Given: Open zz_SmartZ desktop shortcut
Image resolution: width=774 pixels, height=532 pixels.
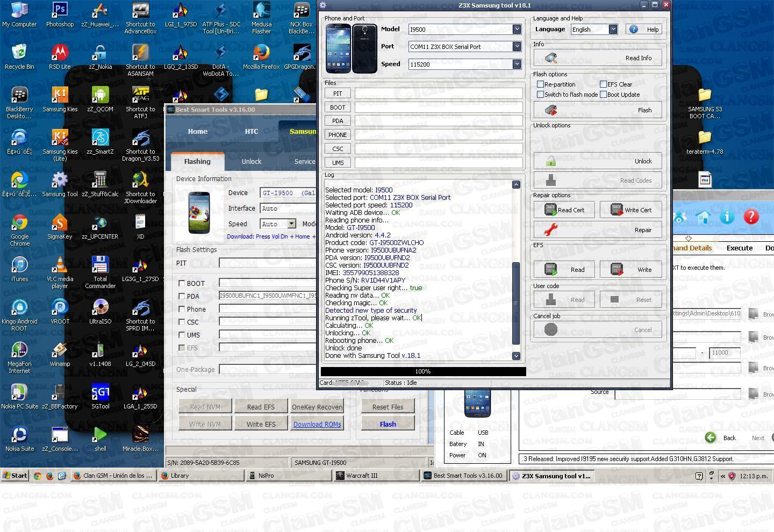Looking at the screenshot, I should [x=100, y=142].
